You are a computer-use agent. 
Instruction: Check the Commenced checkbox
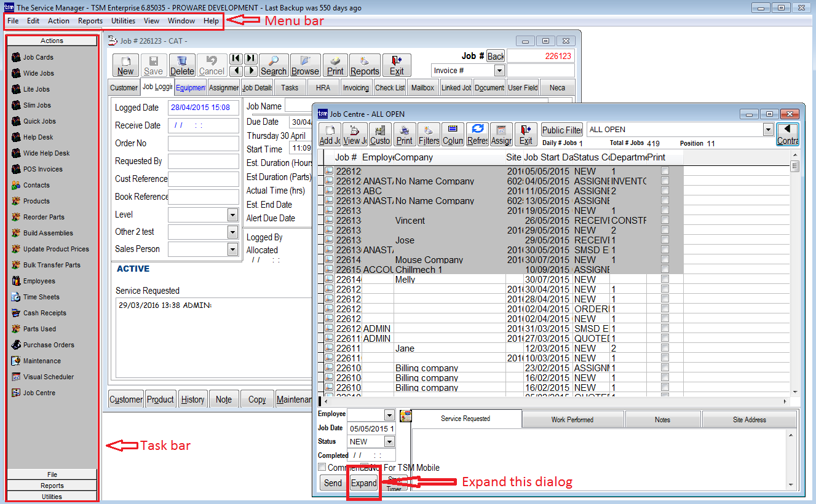(x=322, y=468)
